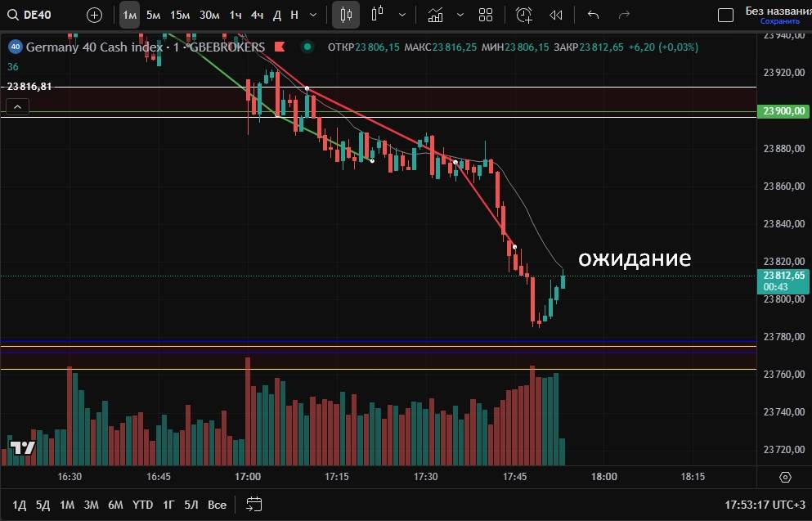Open the indicators chart icon
The height and width of the screenshot is (521, 812).
click(436, 15)
